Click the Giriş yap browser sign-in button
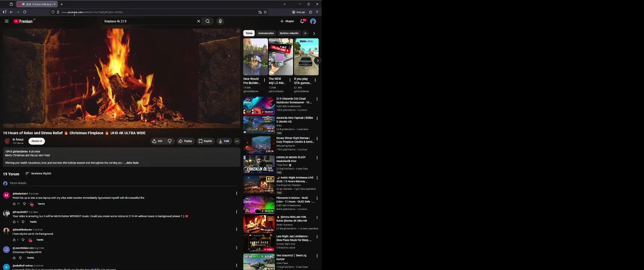 [x=298, y=12]
